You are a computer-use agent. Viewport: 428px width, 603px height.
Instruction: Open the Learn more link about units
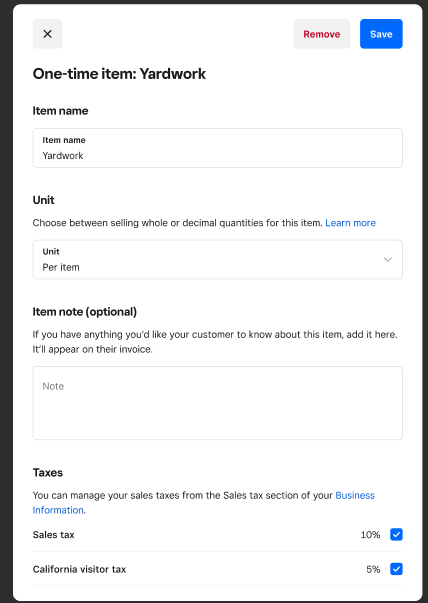[350, 223]
